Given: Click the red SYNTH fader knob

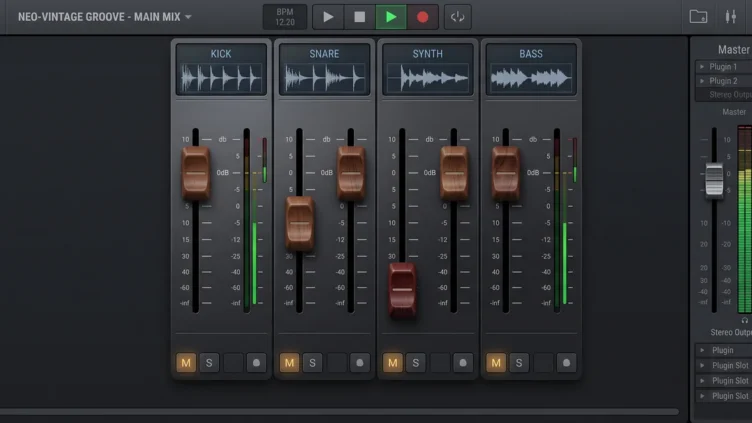Looking at the screenshot, I should [402, 291].
